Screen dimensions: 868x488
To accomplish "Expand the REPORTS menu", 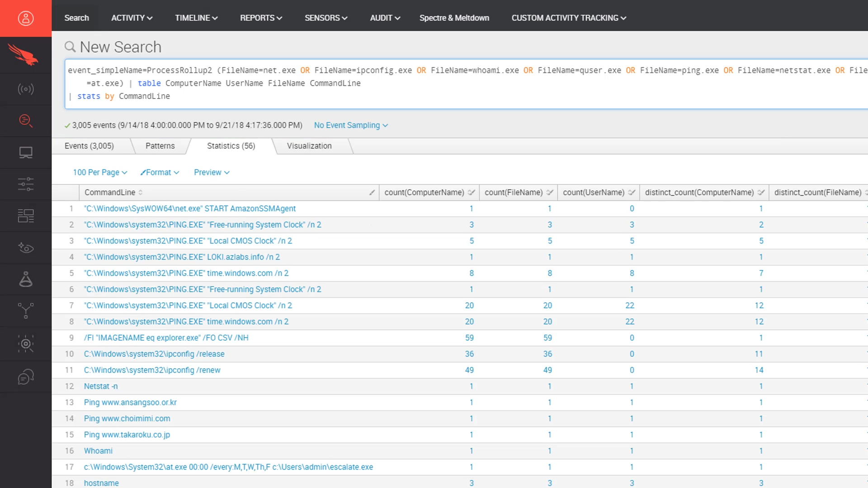I will (x=261, y=18).
